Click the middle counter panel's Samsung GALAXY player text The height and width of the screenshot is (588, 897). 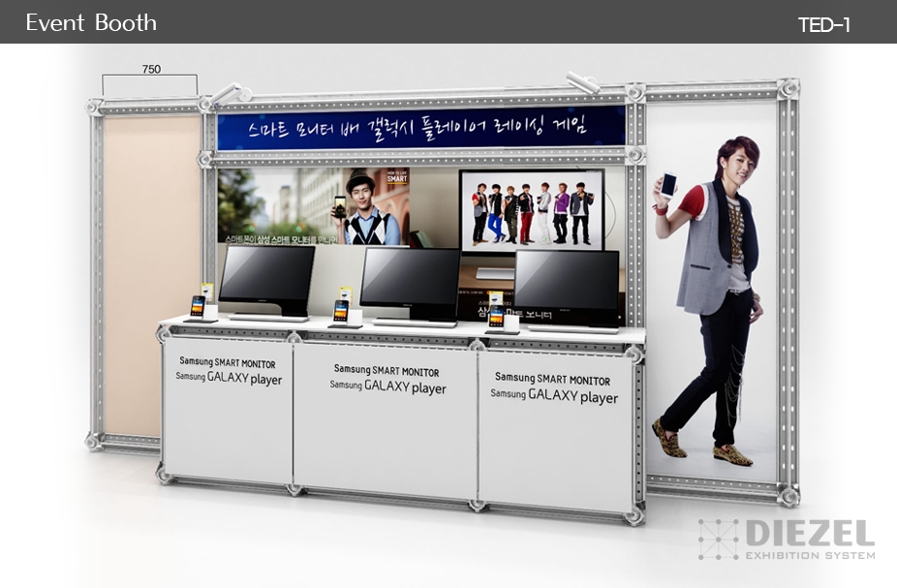point(387,387)
